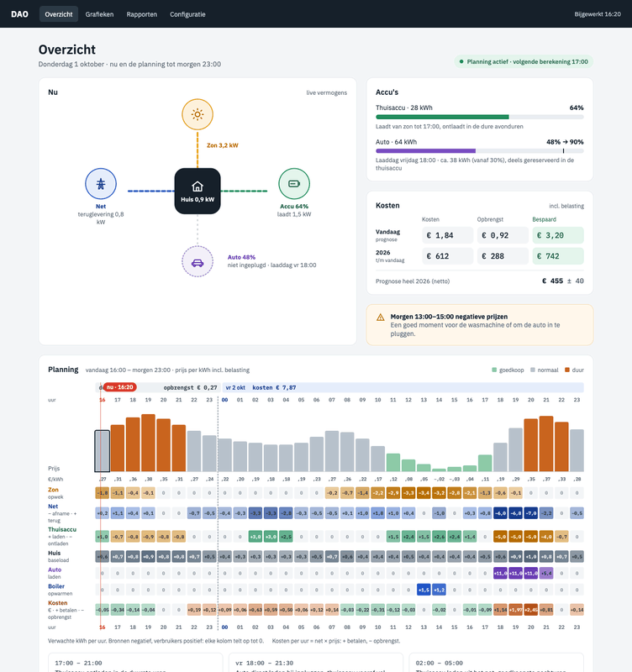This screenshot has width=632, height=672.
Task: Click the Kosten +0,81 cell
Action: pos(546,610)
